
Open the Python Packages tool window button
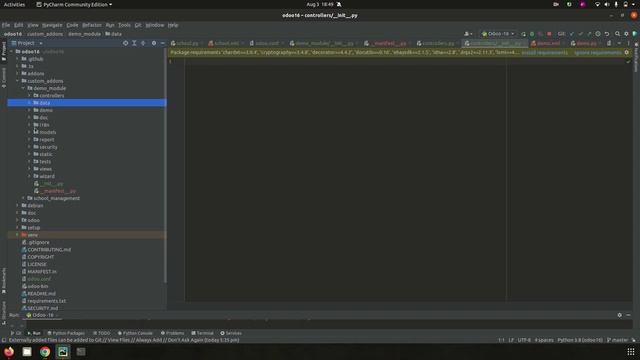click(x=66, y=333)
